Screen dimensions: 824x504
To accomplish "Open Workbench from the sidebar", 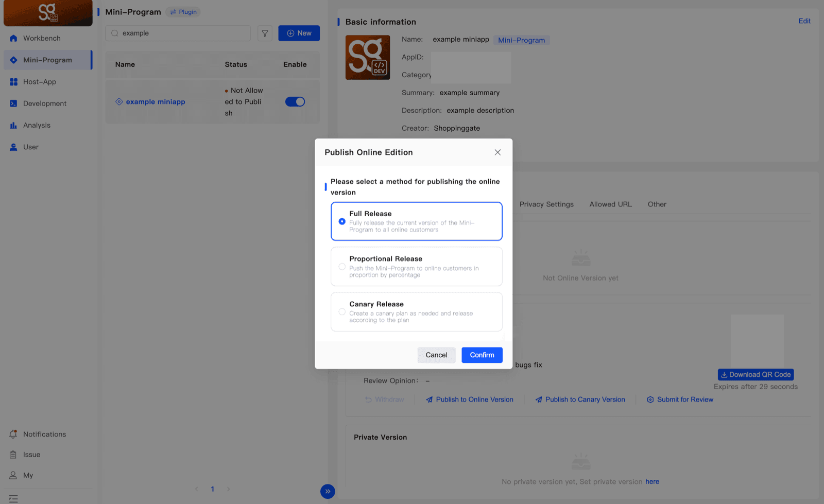I will pyautogui.click(x=42, y=38).
